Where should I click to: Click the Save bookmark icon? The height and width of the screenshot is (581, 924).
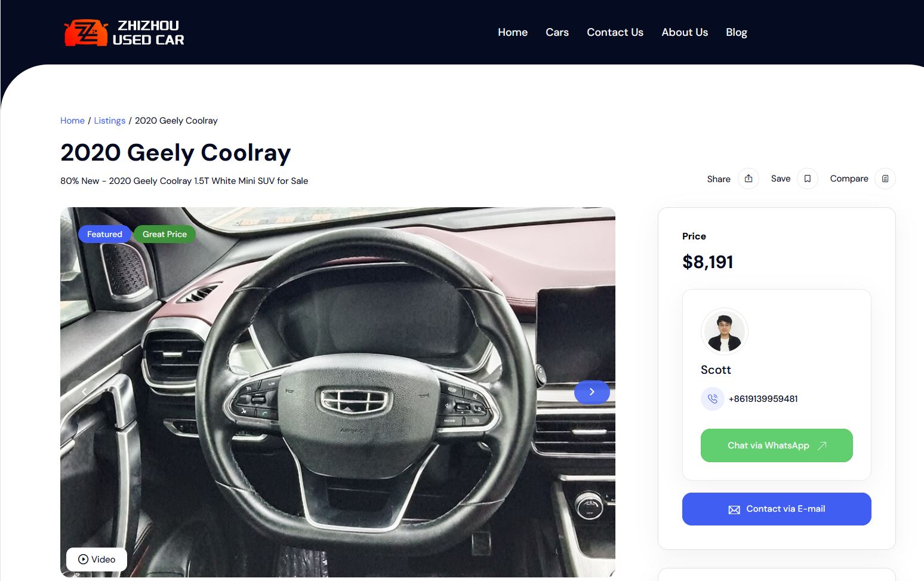(807, 179)
